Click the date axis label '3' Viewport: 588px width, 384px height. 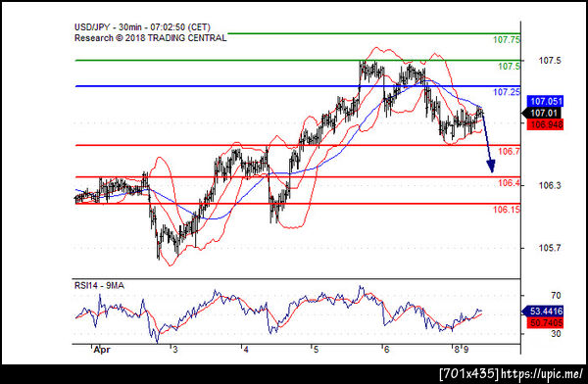tap(175, 350)
